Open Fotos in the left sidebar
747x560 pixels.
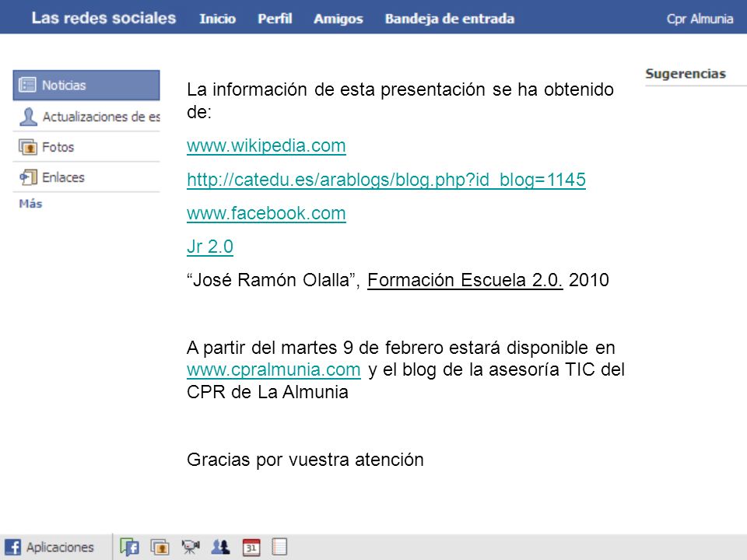click(x=86, y=147)
